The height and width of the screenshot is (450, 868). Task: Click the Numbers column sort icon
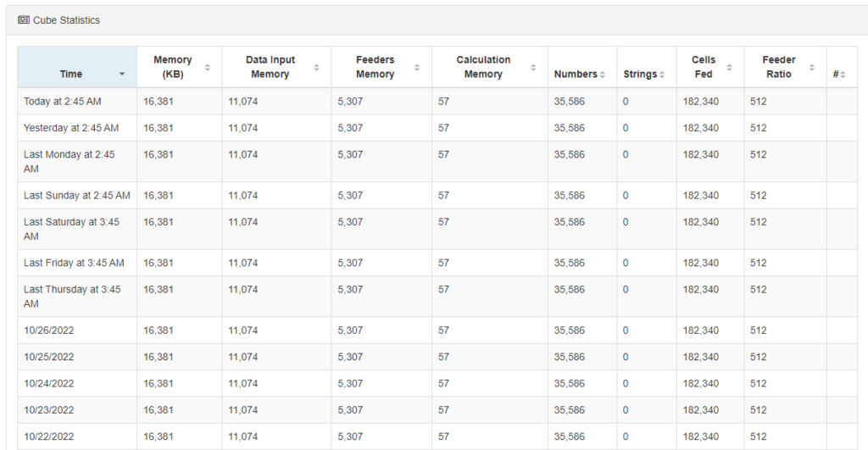click(602, 75)
